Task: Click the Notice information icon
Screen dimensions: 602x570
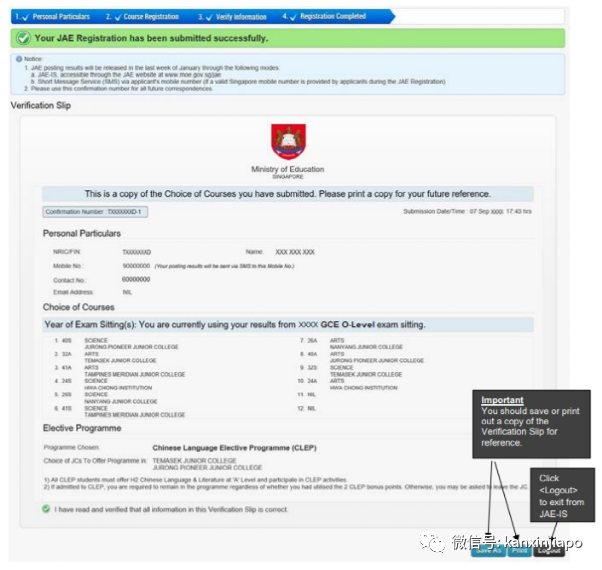Action: coord(18,59)
